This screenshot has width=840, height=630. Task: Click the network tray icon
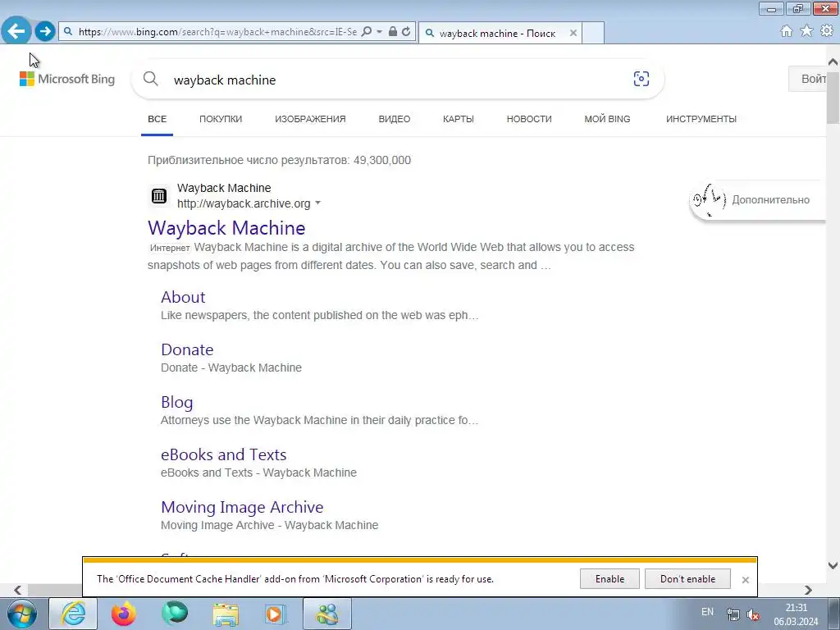click(733, 614)
